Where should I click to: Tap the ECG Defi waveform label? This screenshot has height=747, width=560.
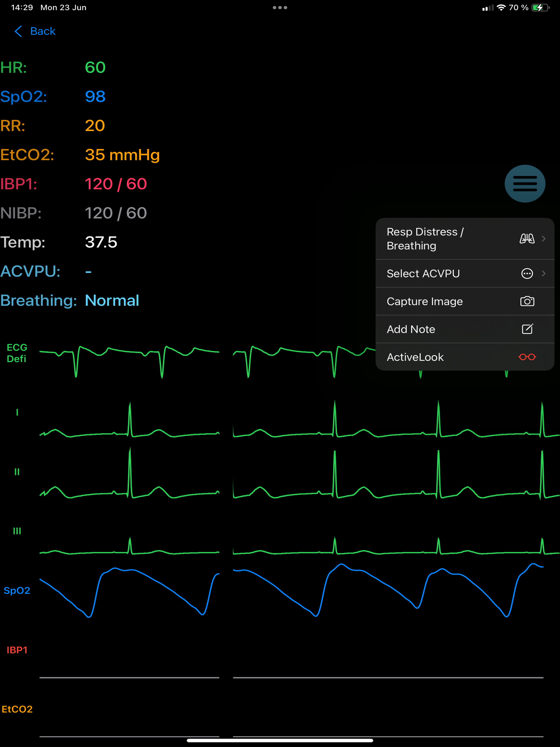[17, 353]
